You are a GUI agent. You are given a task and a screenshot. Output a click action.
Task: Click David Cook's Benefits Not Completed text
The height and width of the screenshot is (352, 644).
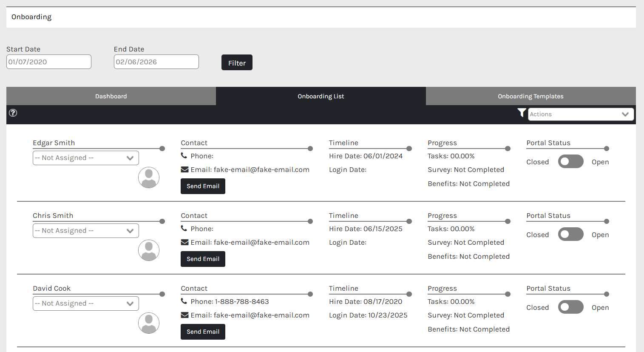click(468, 329)
